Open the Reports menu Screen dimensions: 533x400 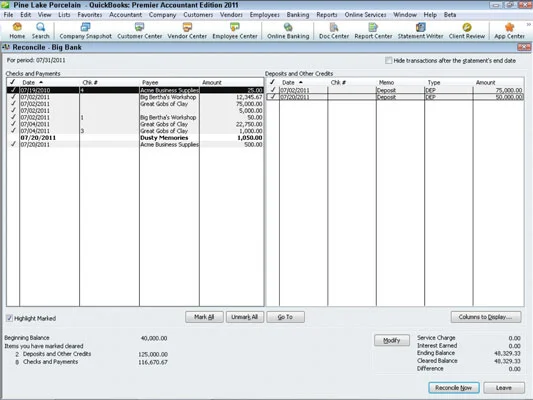(327, 15)
